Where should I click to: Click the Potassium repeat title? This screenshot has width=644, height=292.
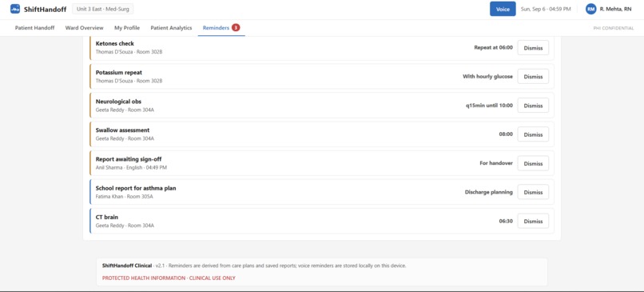pyautogui.click(x=119, y=72)
